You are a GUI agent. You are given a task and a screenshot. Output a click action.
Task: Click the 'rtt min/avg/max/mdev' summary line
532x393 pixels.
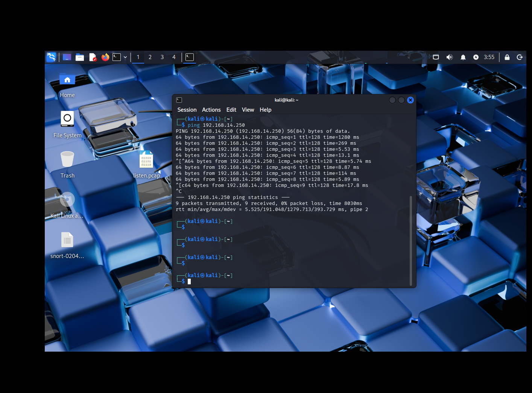(x=272, y=209)
